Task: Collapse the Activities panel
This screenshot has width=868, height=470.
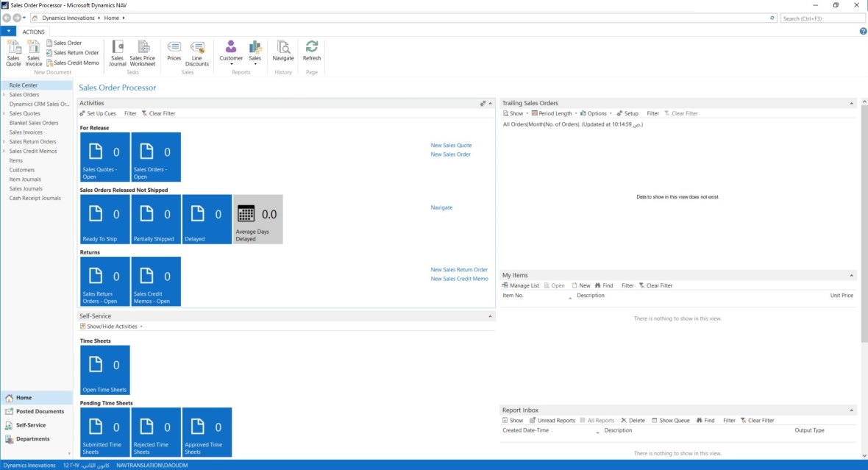Action: [x=491, y=104]
